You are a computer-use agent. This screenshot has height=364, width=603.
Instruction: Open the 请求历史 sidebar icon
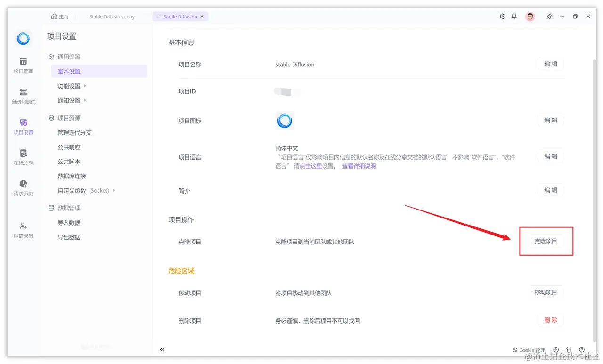pos(23,188)
